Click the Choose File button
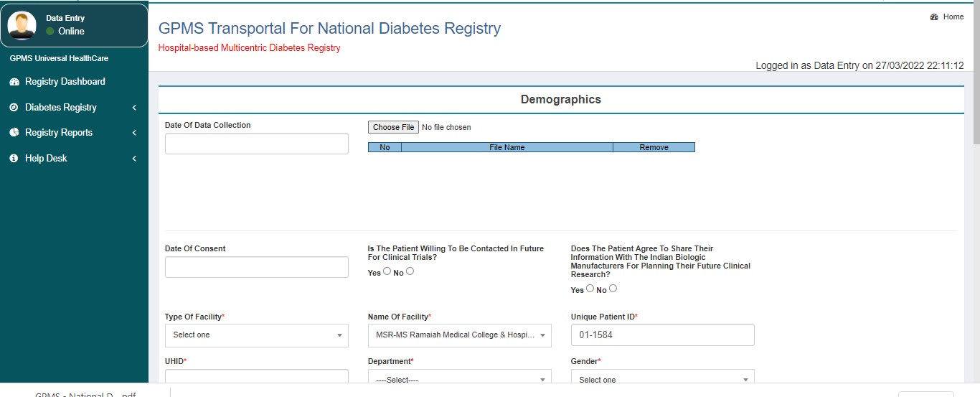Image resolution: width=980 pixels, height=397 pixels. (392, 127)
